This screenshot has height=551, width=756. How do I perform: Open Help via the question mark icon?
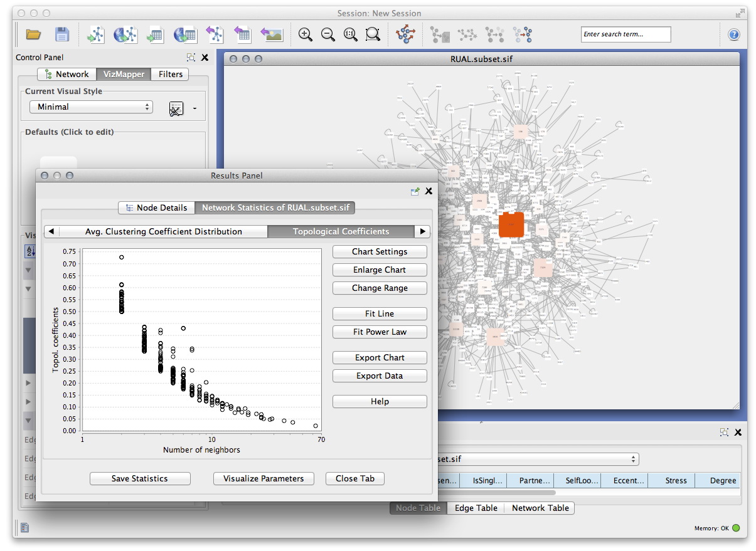(733, 34)
